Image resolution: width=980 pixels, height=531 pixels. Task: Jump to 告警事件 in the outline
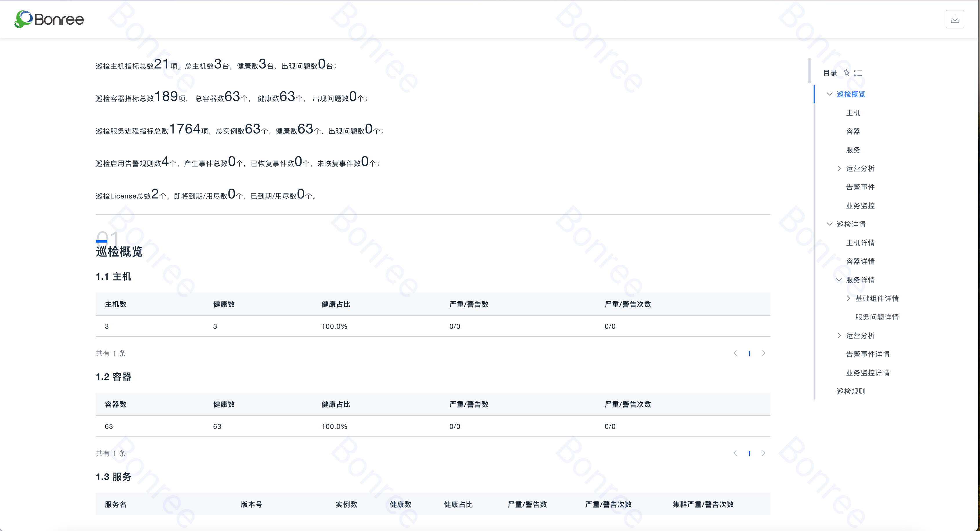[860, 187]
